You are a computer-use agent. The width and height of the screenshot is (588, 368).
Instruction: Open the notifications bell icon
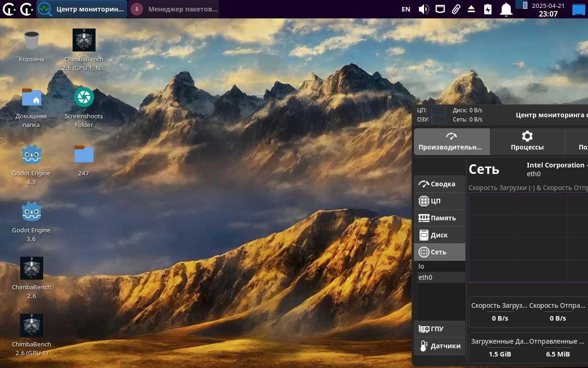click(506, 9)
